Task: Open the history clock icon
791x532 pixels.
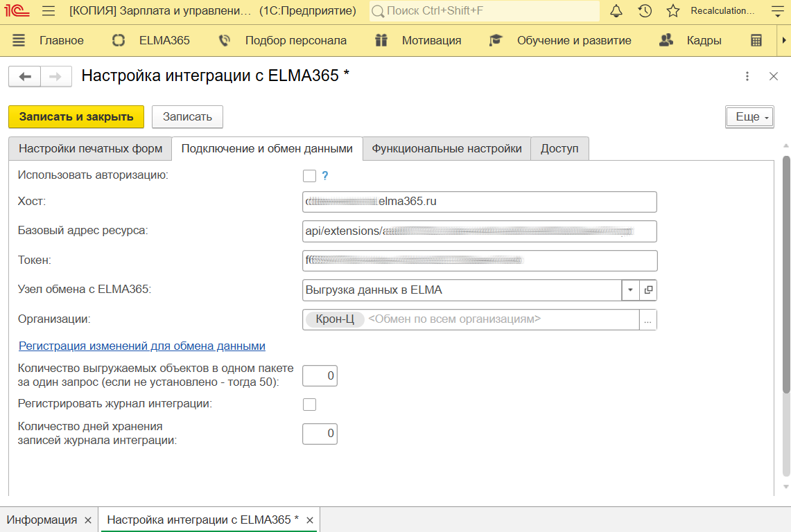Action: [x=645, y=11]
